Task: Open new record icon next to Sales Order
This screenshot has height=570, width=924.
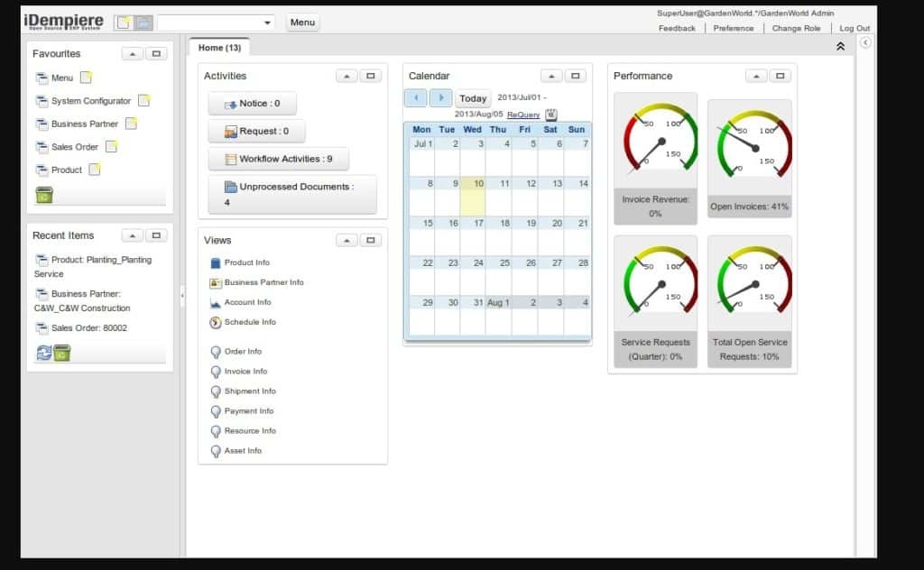Action: tap(111, 147)
